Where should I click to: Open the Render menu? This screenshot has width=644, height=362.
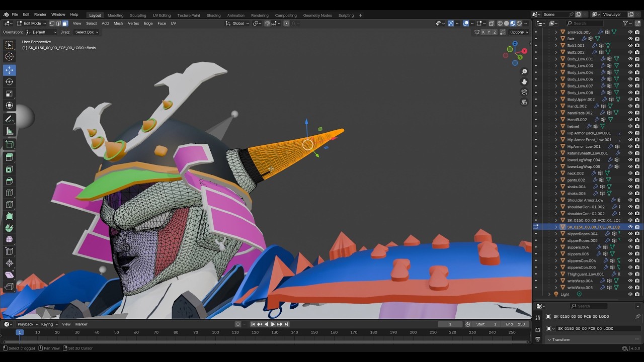(x=40, y=15)
